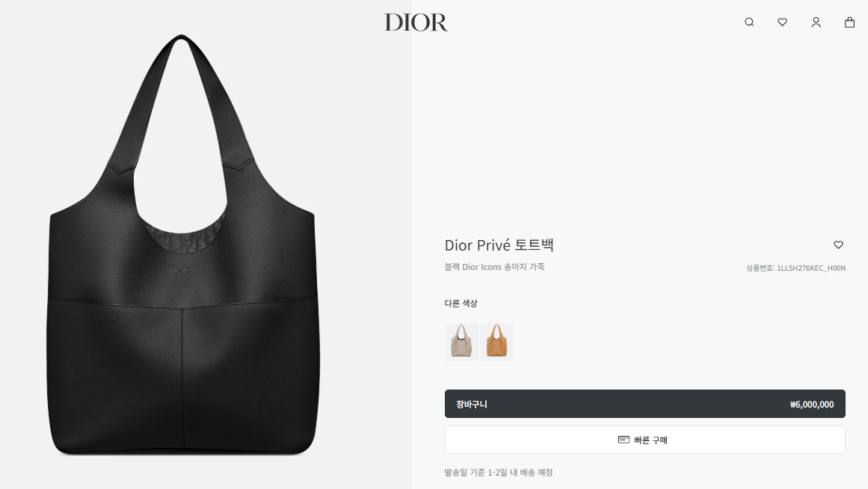Click the DIOR logo
This screenshot has width=868, height=489.
click(416, 22)
